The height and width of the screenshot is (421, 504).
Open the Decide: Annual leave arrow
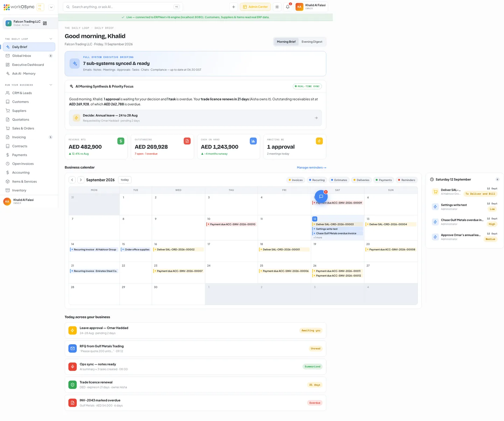point(316,118)
